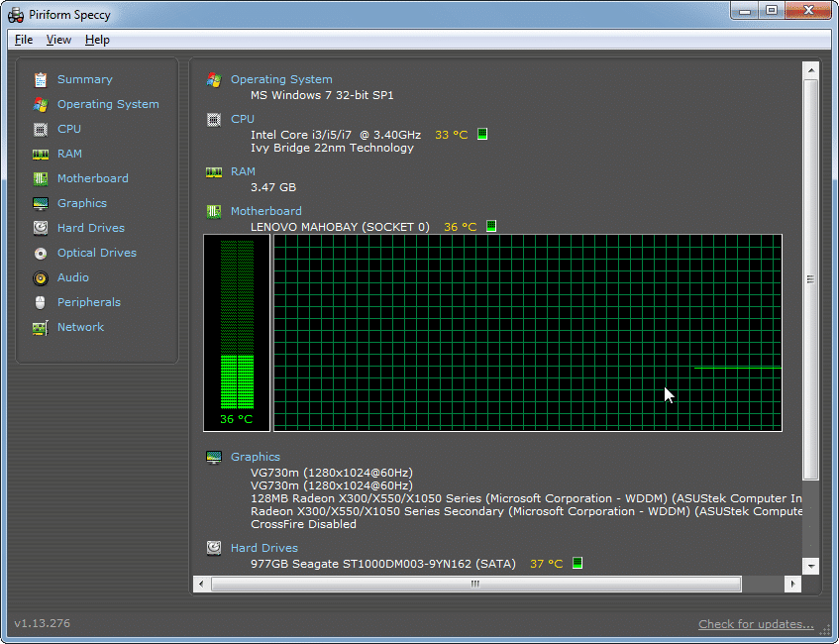
Task: Open the Help menu
Action: coord(97,40)
